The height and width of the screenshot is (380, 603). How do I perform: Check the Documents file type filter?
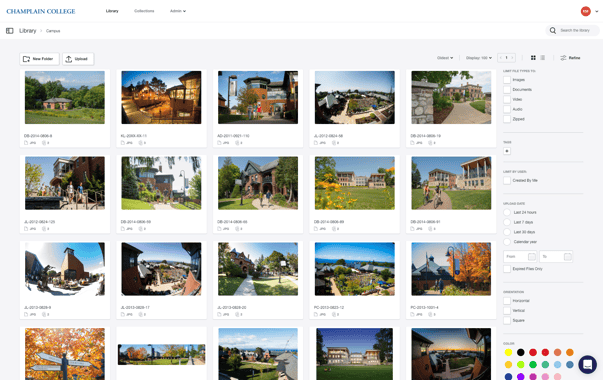pos(507,90)
